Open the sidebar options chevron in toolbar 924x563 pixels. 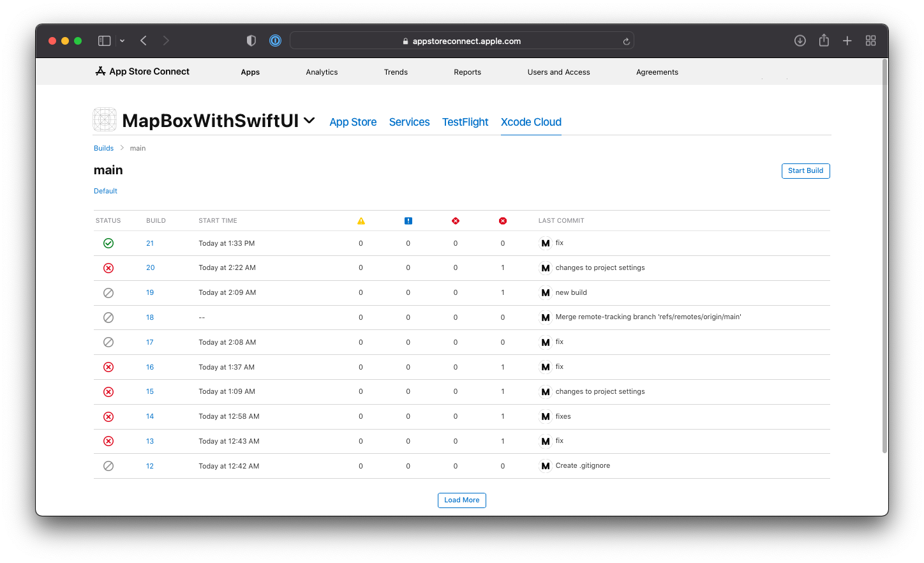tap(122, 41)
